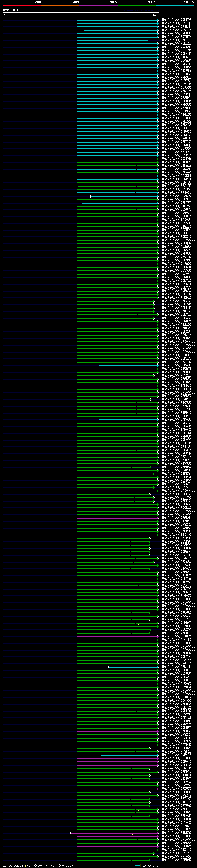Click label UniRef100_P54216
197x868 pixels.
pos(177,335)
